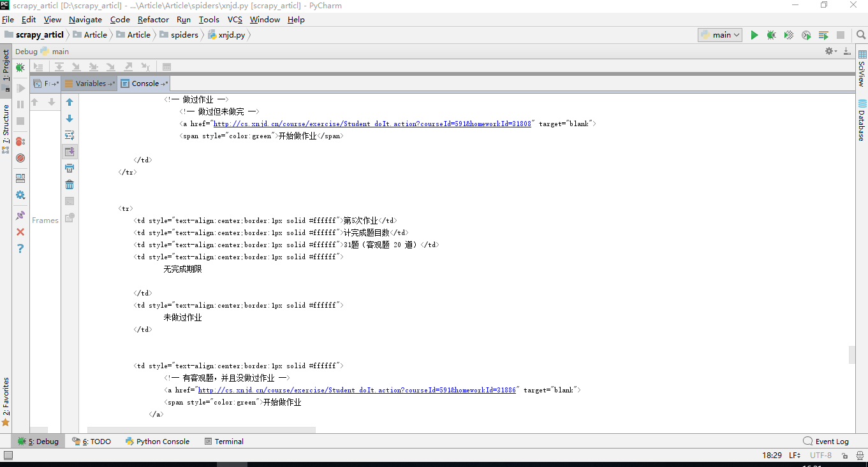Toggle the pin tab icon
The width and height of the screenshot is (868, 467).
click(x=20, y=215)
